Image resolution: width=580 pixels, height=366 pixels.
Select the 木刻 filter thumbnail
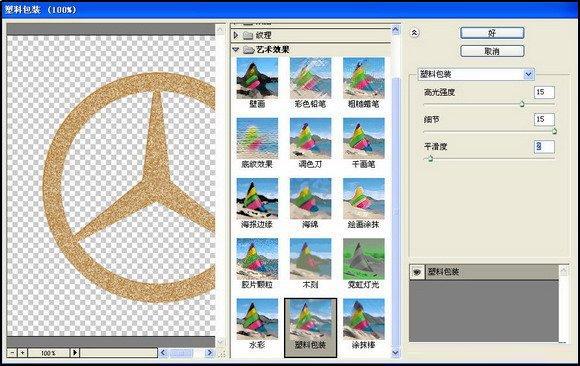tap(310, 259)
